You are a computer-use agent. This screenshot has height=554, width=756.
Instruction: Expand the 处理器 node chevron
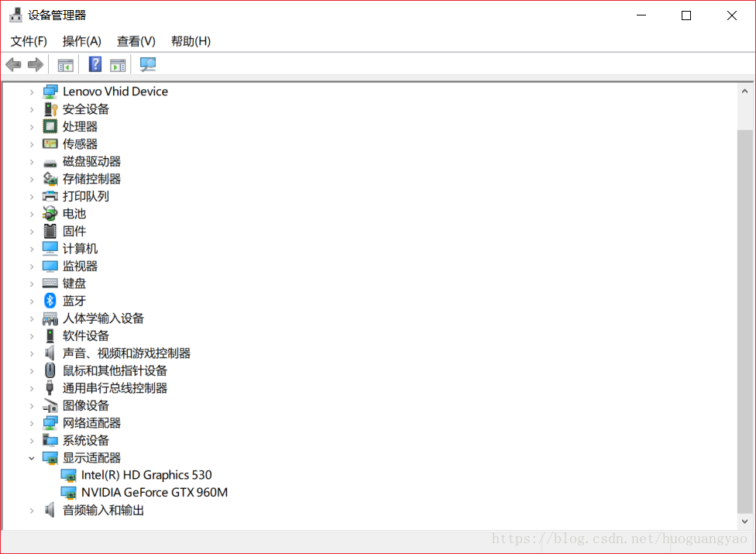pos(32,127)
